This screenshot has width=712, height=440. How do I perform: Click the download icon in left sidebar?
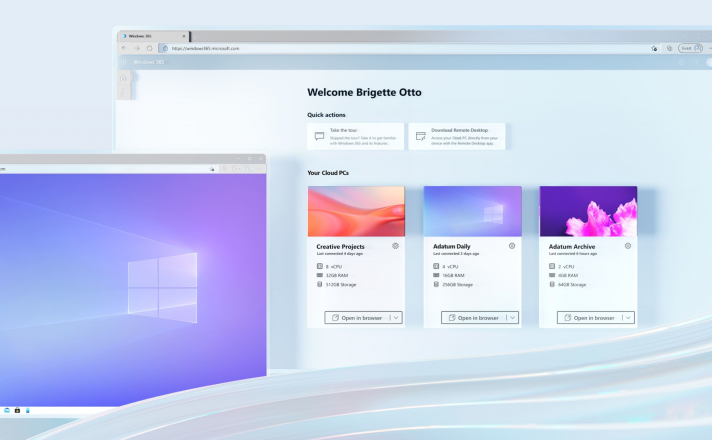click(123, 93)
